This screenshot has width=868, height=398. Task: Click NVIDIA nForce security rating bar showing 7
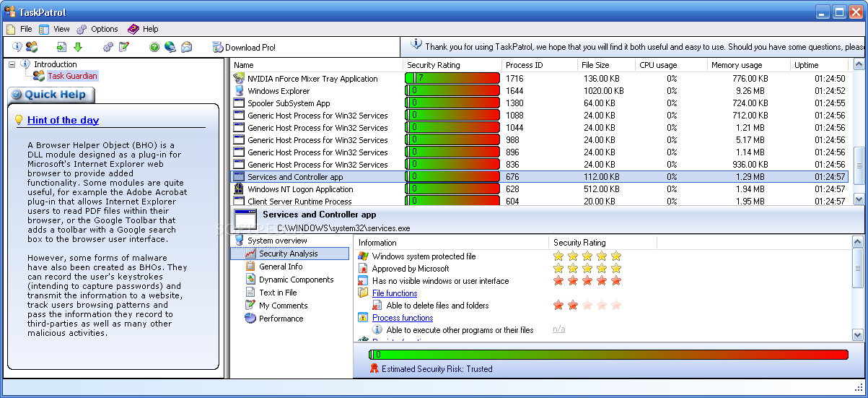pyautogui.click(x=452, y=79)
